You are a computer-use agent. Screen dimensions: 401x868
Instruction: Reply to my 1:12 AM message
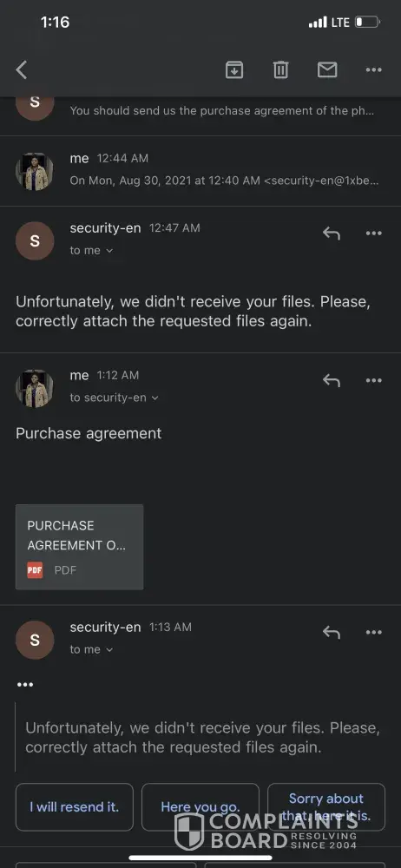pyautogui.click(x=332, y=380)
